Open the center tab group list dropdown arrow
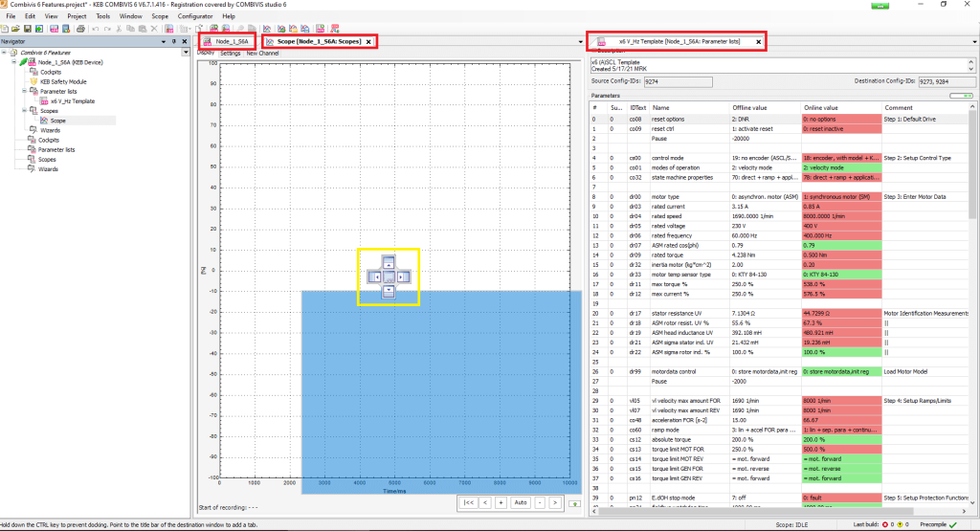The width and height of the screenshot is (980, 531). point(581,42)
